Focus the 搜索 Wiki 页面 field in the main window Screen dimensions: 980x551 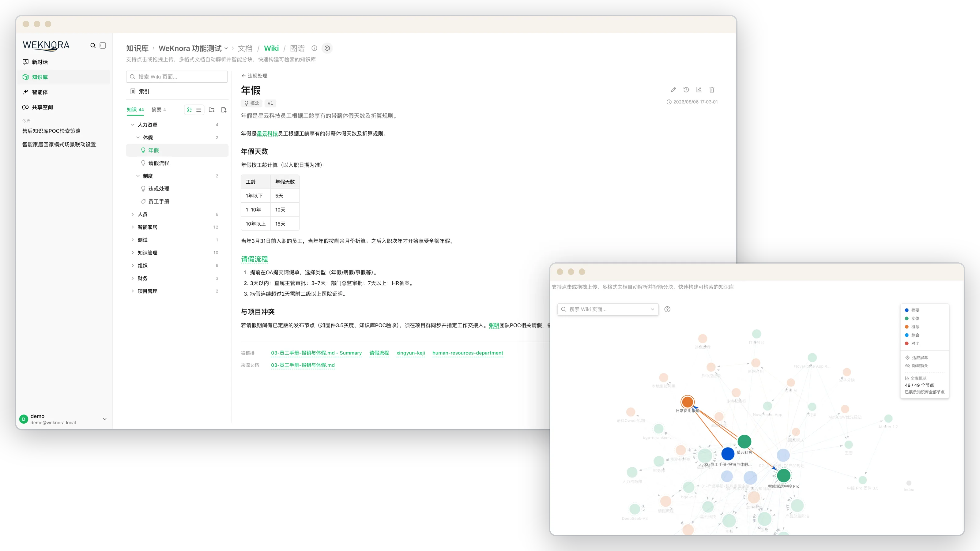click(177, 77)
